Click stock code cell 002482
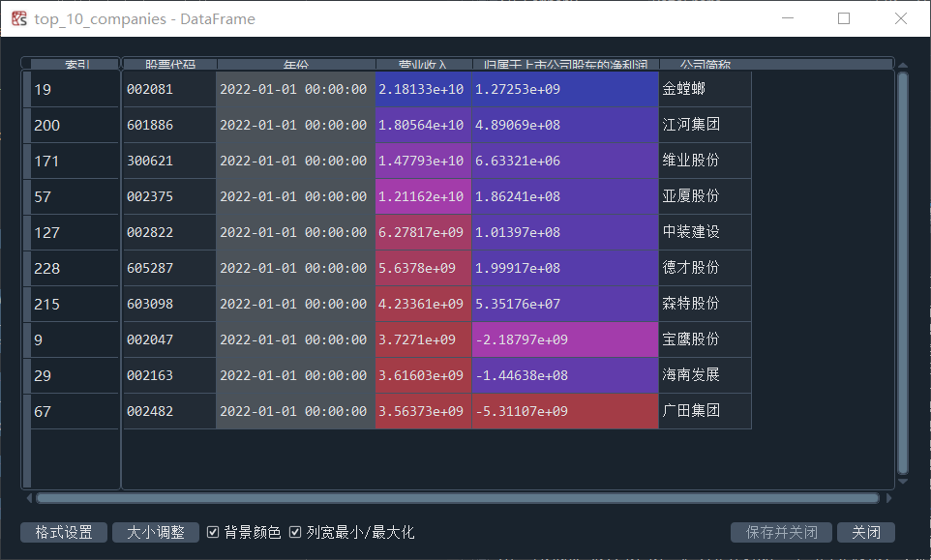 169,411
